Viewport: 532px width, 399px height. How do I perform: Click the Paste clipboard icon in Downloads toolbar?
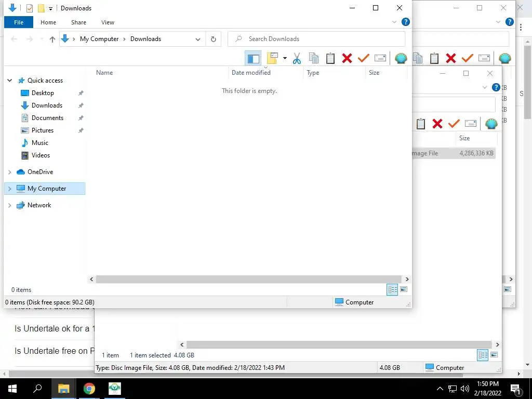pyautogui.click(x=330, y=58)
